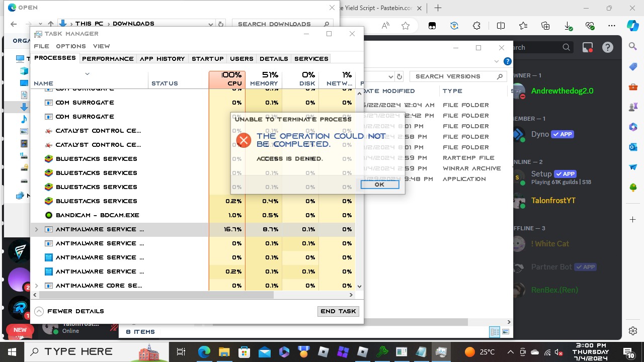This screenshot has width=644, height=362.
Task: Switch versions window to large icons view
Action: [x=506, y=332]
